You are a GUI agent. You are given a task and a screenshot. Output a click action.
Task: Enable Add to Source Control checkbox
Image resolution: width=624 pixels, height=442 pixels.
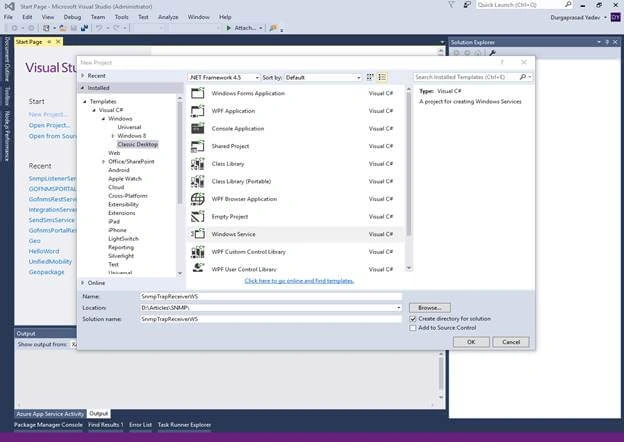click(x=413, y=328)
